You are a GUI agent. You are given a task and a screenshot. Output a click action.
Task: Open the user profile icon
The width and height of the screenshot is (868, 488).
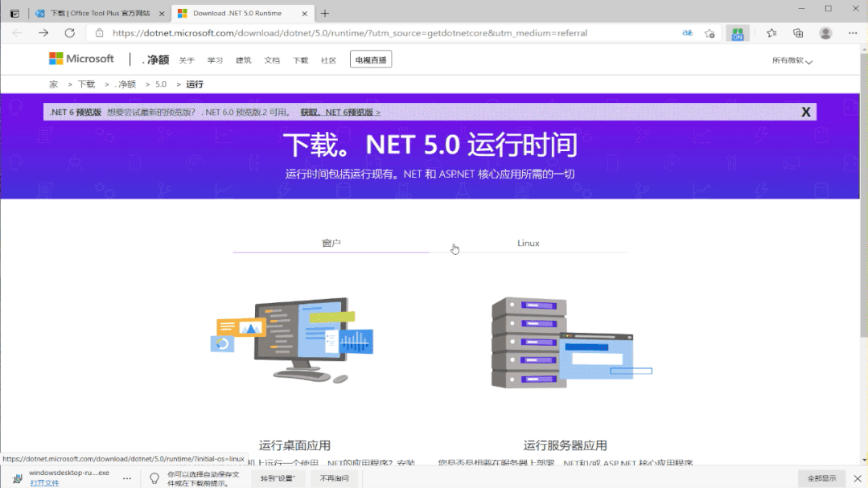coord(825,33)
